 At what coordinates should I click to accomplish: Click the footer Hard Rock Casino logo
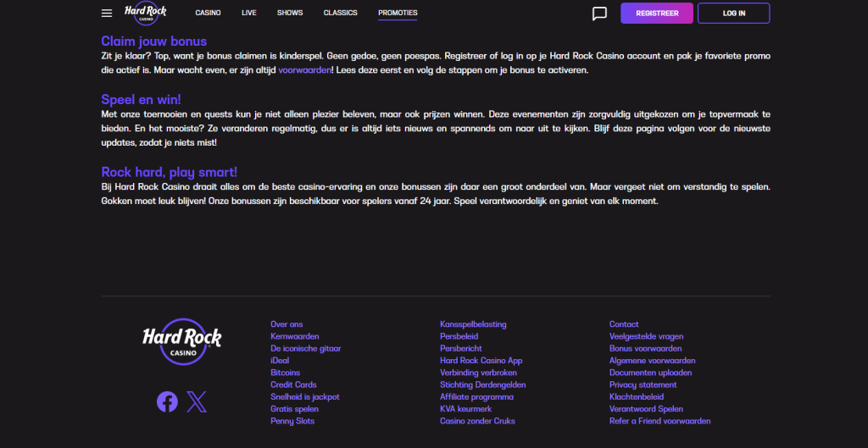click(181, 341)
